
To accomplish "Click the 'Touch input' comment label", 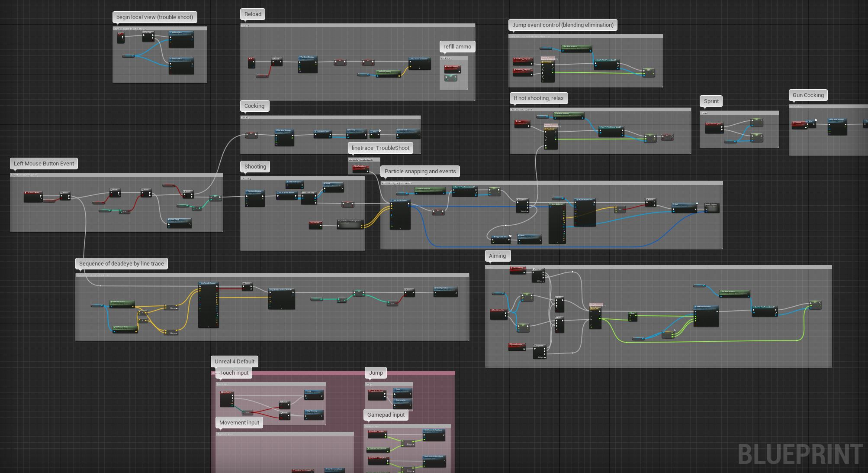I will tap(234, 373).
